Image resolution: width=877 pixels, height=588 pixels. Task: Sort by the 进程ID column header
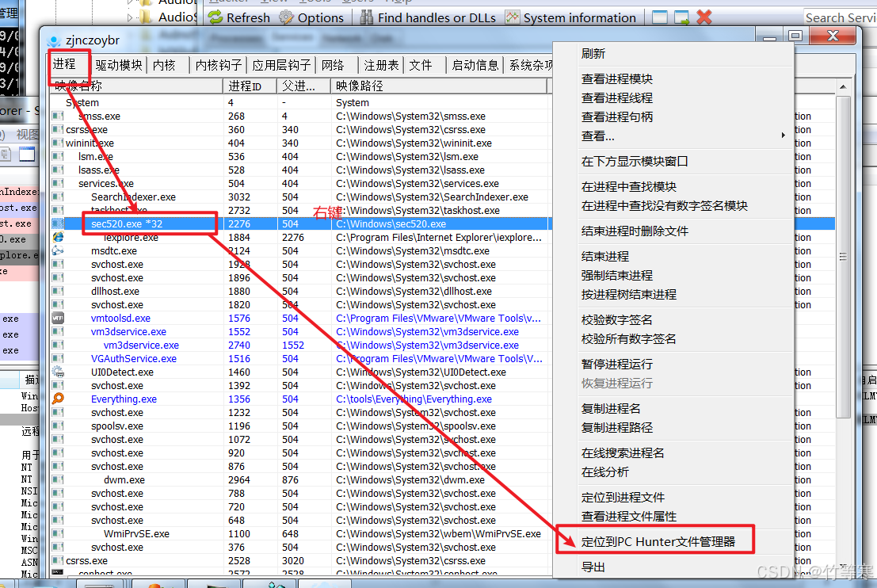[245, 86]
